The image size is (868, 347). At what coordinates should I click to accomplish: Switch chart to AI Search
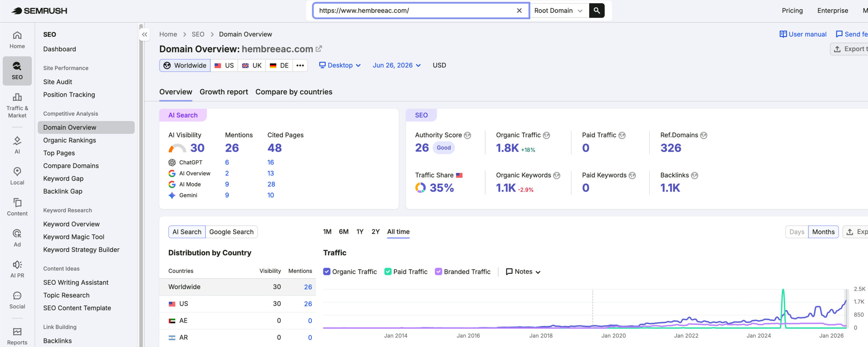pyautogui.click(x=187, y=232)
